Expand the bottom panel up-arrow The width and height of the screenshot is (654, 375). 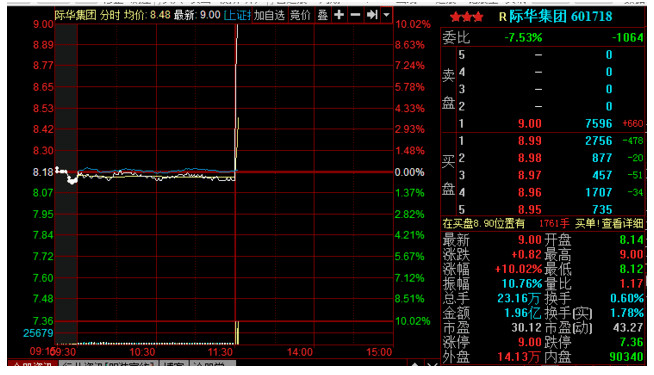coord(415,365)
